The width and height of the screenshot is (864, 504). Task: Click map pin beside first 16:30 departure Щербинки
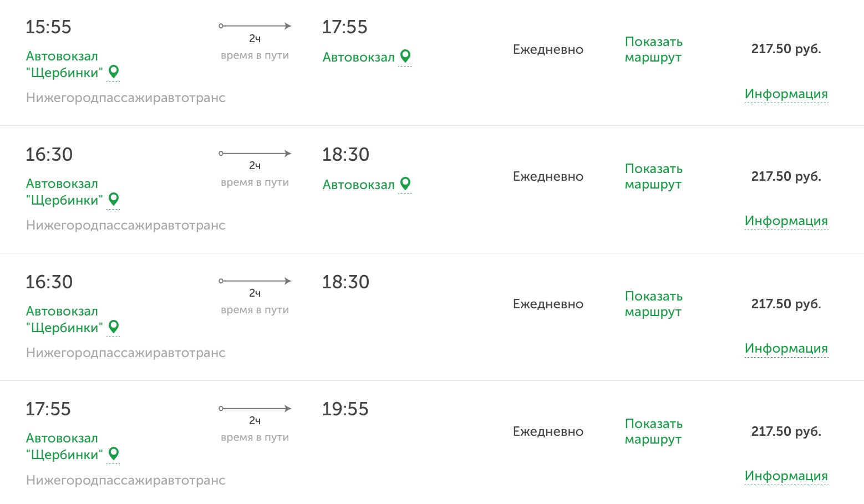(114, 199)
